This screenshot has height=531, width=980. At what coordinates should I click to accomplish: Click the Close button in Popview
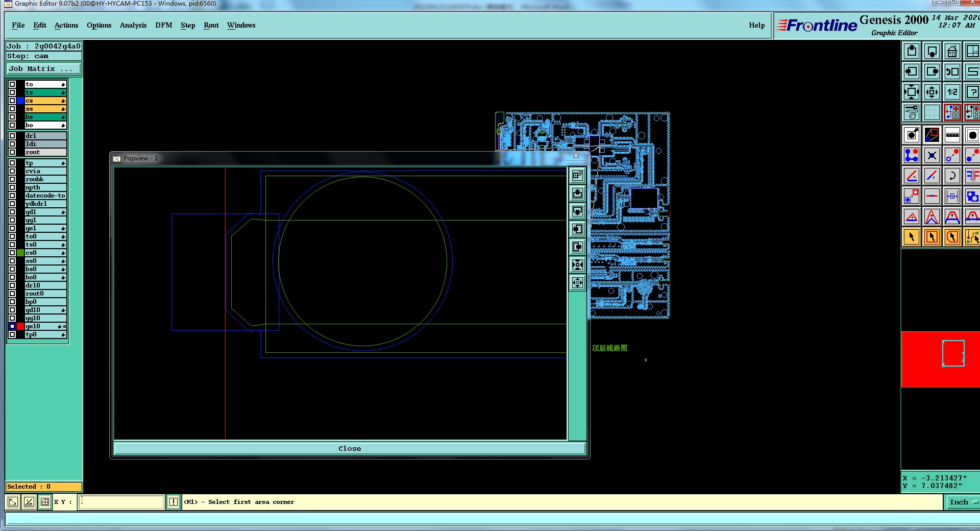tap(350, 448)
